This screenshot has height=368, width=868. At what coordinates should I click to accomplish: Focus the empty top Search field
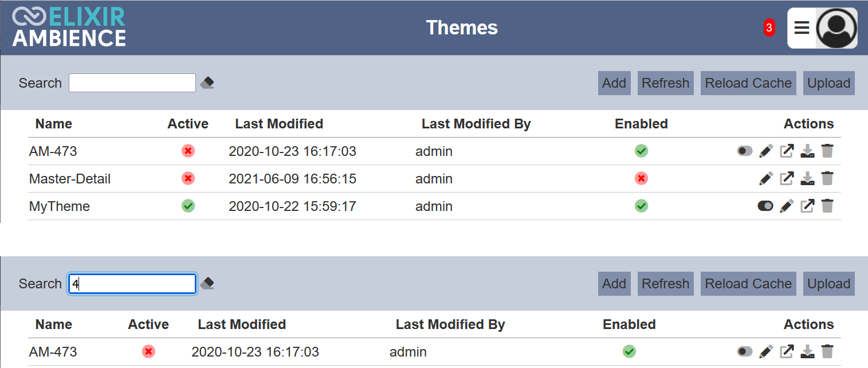pyautogui.click(x=132, y=83)
